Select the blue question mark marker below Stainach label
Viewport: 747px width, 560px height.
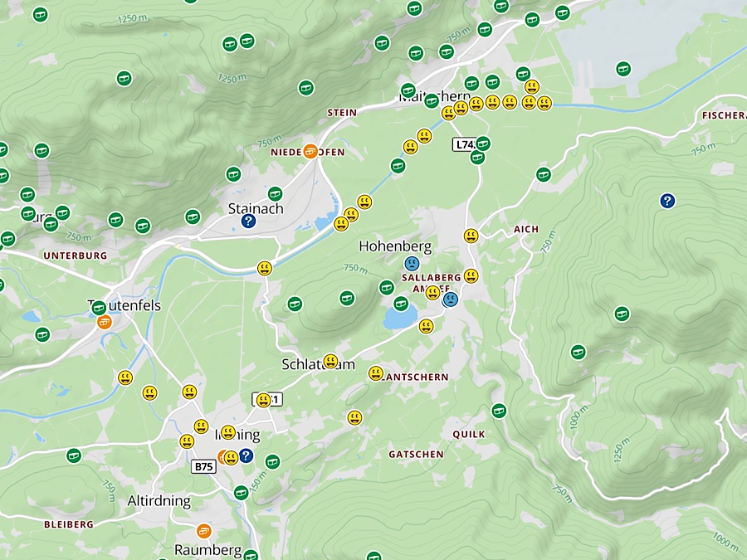click(248, 222)
